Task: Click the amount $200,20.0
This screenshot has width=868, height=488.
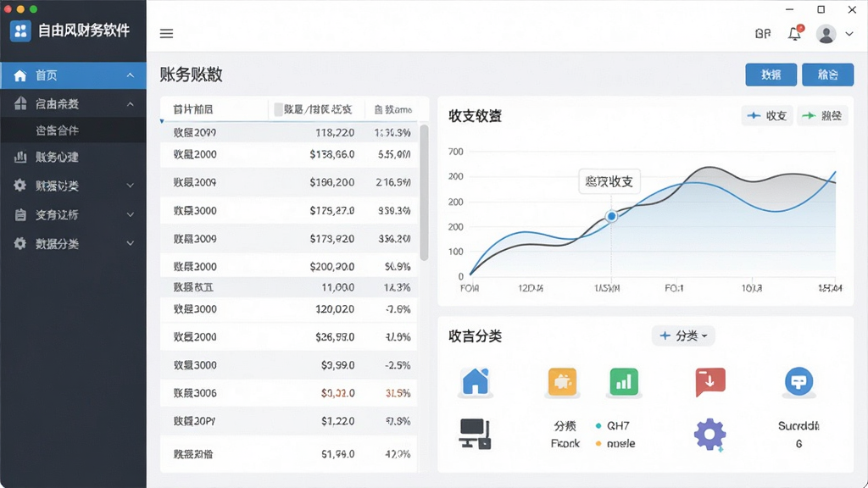Action: click(x=332, y=267)
